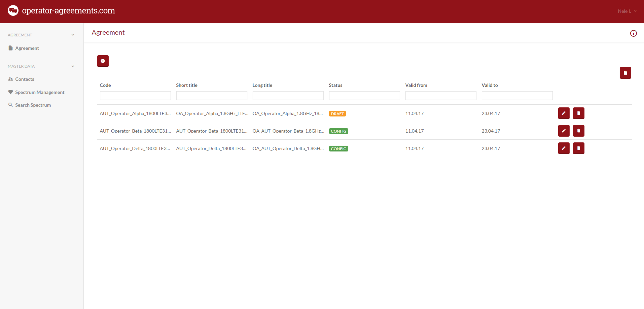Click the add new agreement plus button

coord(103,61)
